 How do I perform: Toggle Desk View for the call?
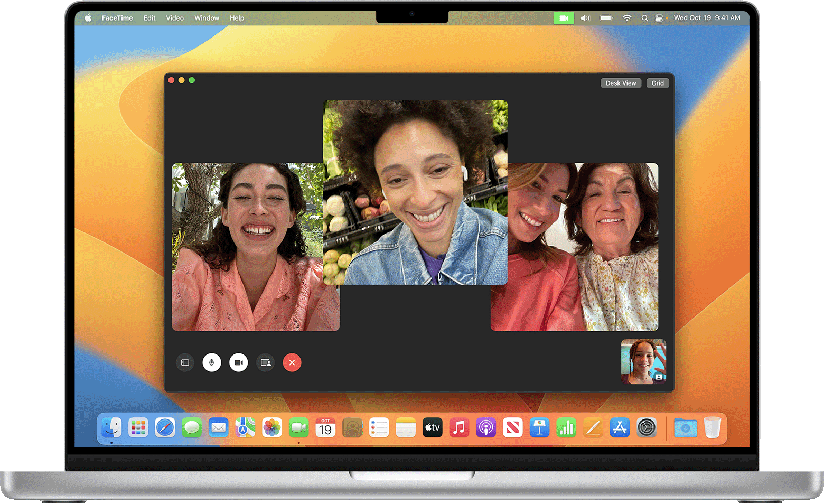click(621, 83)
